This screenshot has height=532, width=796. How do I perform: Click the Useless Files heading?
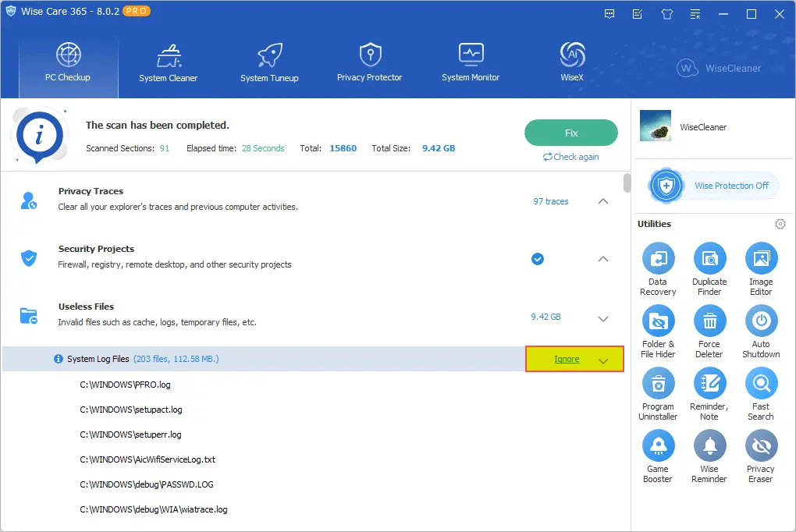pyautogui.click(x=86, y=307)
